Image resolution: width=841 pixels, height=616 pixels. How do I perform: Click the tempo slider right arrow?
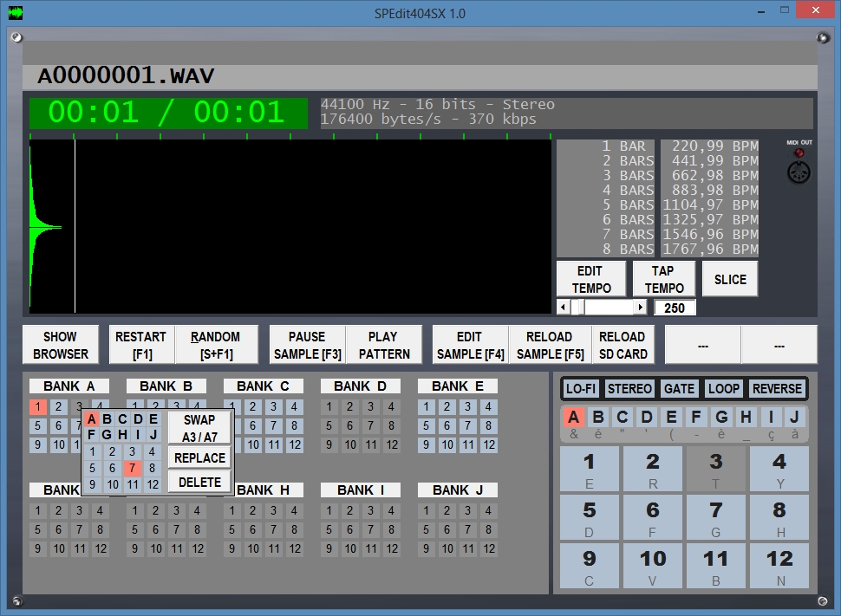coord(640,308)
